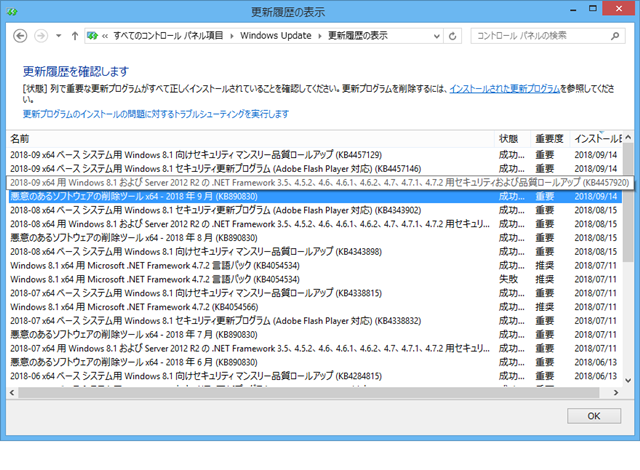
Task: Click the chevron after Windows Update breadcrumb
Action: coord(320,36)
